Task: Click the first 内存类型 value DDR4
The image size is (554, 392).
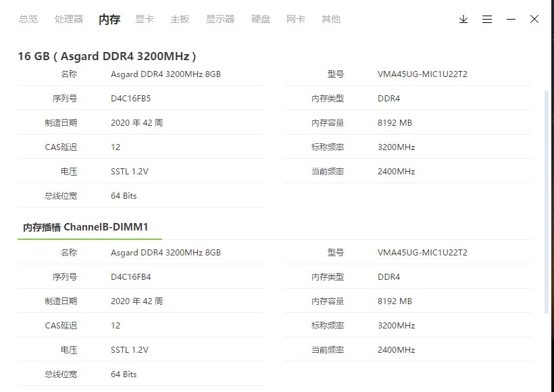Action: pyautogui.click(x=388, y=98)
